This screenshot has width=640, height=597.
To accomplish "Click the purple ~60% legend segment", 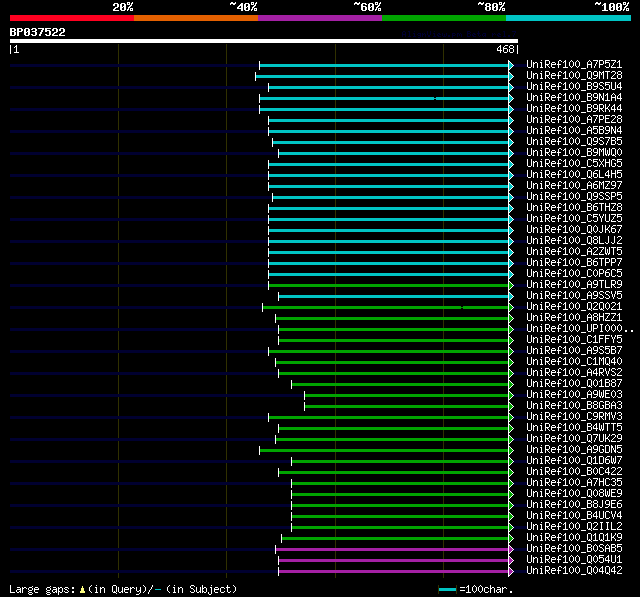I will pyautogui.click(x=319, y=17).
